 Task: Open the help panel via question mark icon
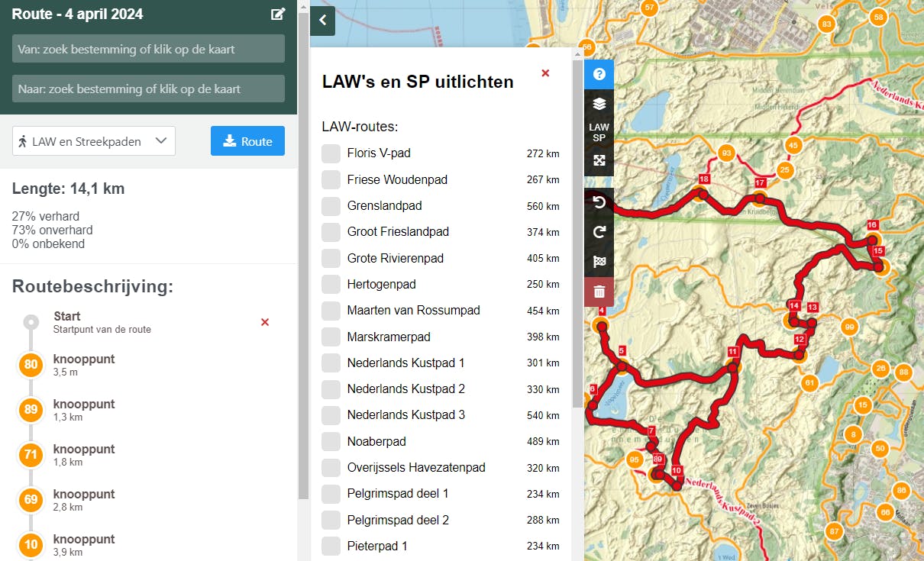tap(599, 74)
